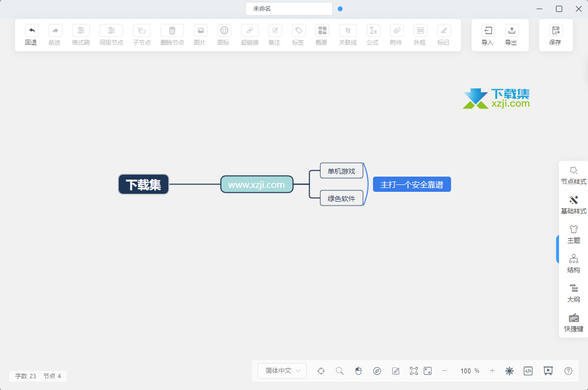Click the fit-to-canvas frame icon
Image resolution: width=588 pixels, height=390 pixels.
tap(414, 371)
